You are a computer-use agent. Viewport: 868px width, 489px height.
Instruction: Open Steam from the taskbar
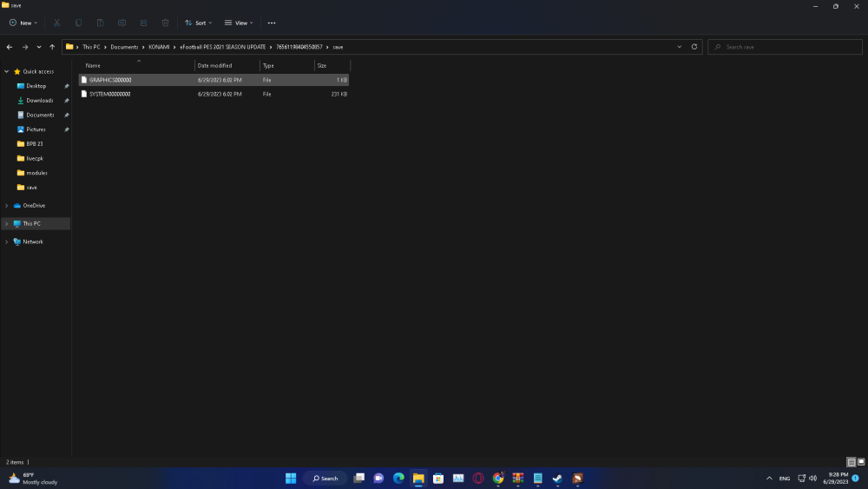coord(557,478)
